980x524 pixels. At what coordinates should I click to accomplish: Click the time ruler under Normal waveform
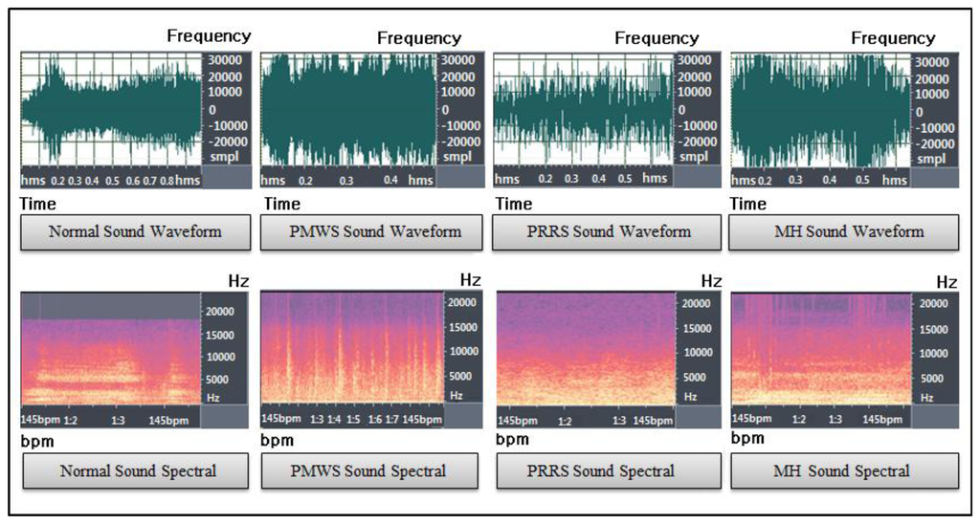click(x=110, y=180)
